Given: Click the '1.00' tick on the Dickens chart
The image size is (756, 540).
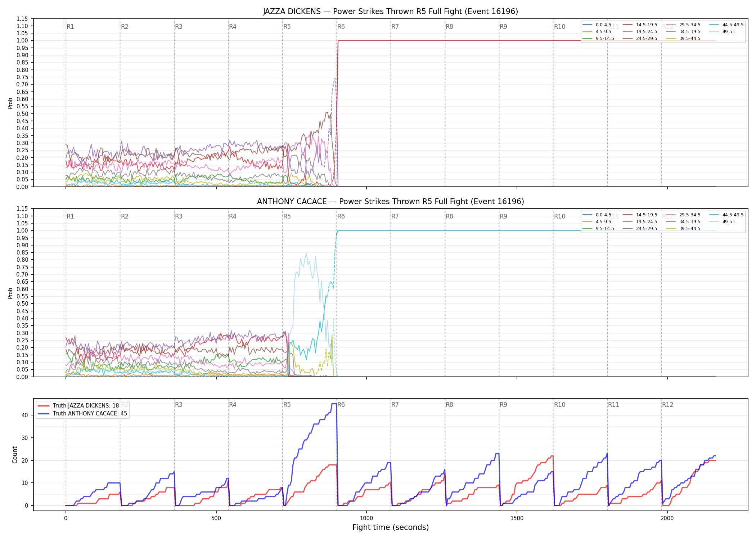Looking at the screenshot, I should tap(22, 41).
